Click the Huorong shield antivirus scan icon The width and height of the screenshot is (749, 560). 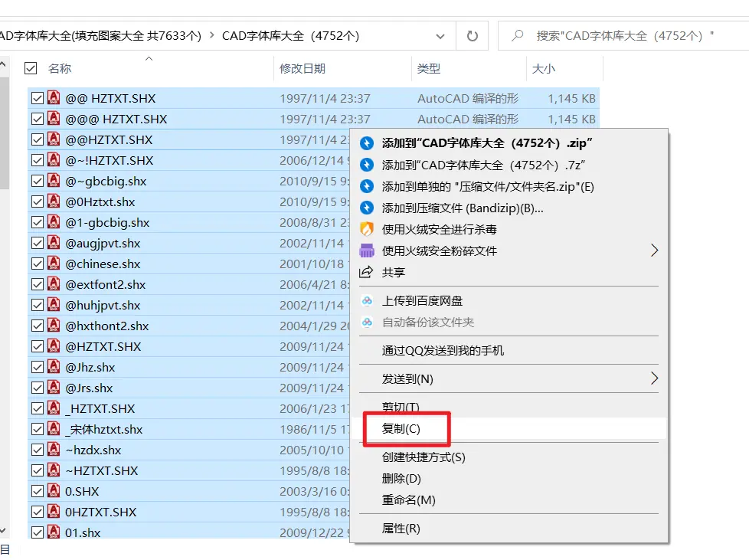pos(366,229)
